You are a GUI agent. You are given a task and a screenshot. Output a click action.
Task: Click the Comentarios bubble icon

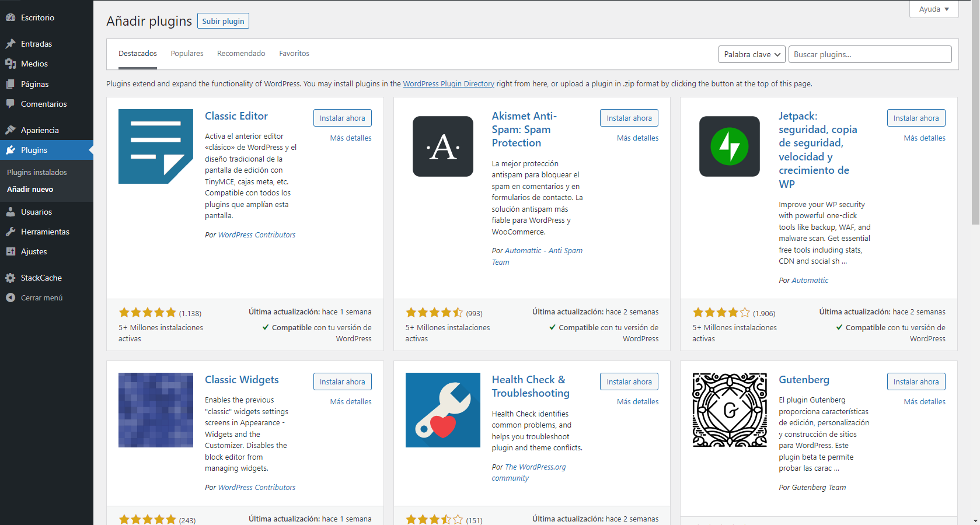click(11, 104)
